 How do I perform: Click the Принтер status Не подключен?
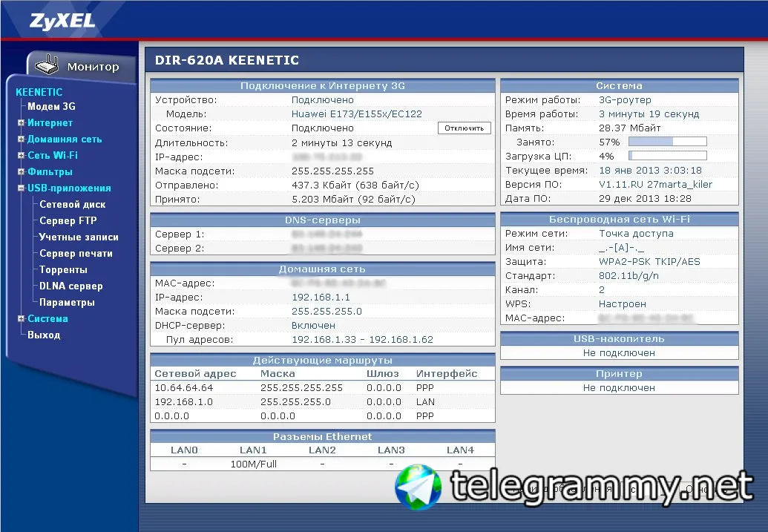[619, 388]
